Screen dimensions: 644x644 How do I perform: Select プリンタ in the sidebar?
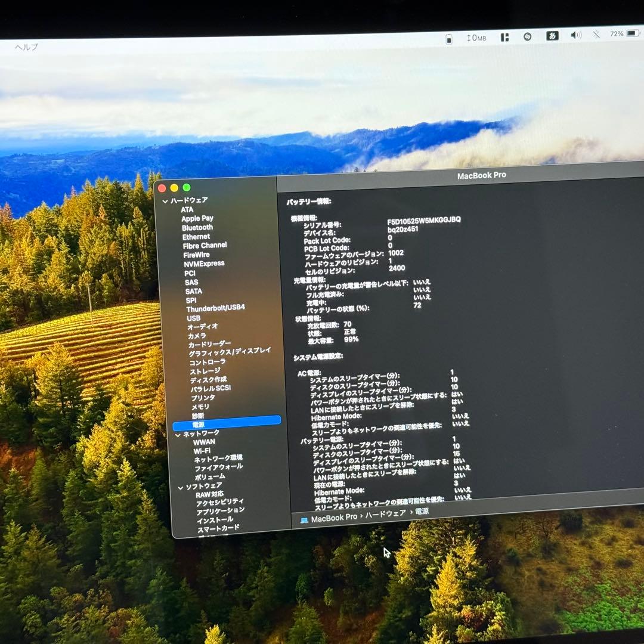tap(203, 398)
